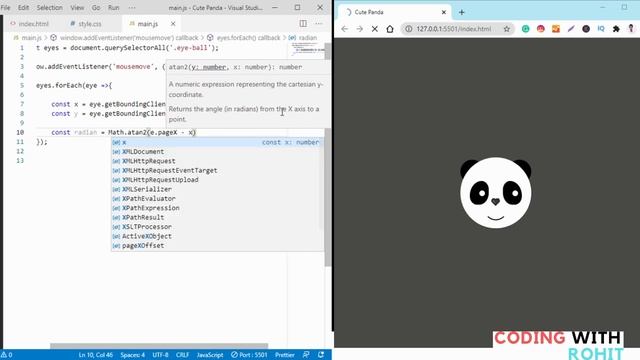This screenshot has width=640, height=360.
Task: Choose XMLSerializer suggestion
Action: tap(217, 189)
